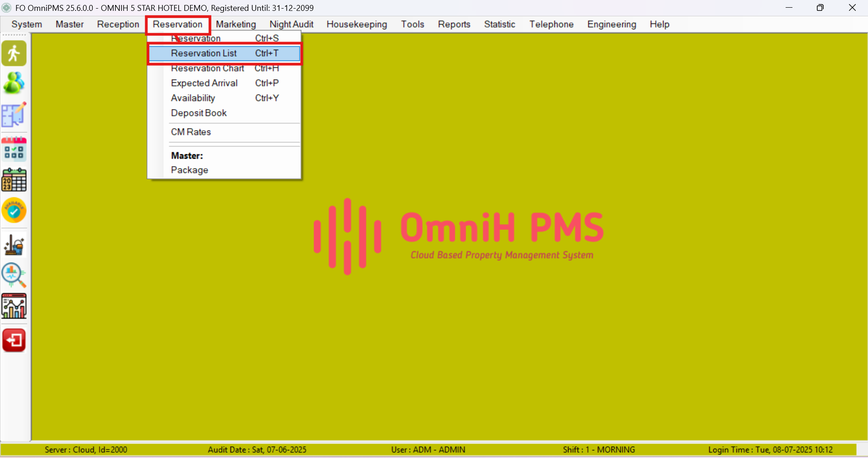Select CM Rates menu entry
868x458 pixels.
224,132
